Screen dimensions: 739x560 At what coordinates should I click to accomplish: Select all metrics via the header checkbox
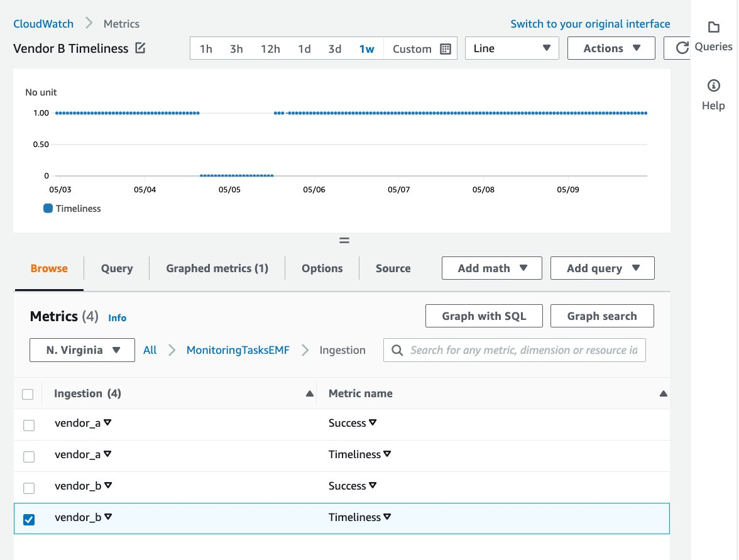point(28,393)
